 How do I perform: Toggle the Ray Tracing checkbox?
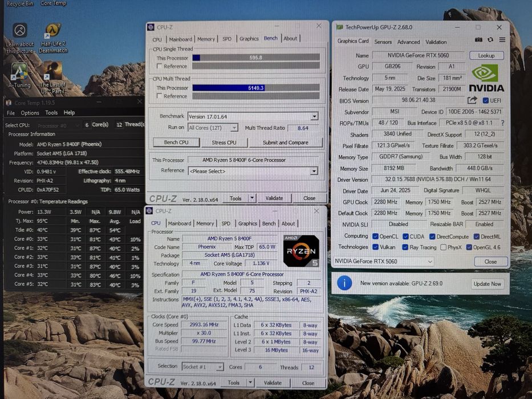coord(405,247)
